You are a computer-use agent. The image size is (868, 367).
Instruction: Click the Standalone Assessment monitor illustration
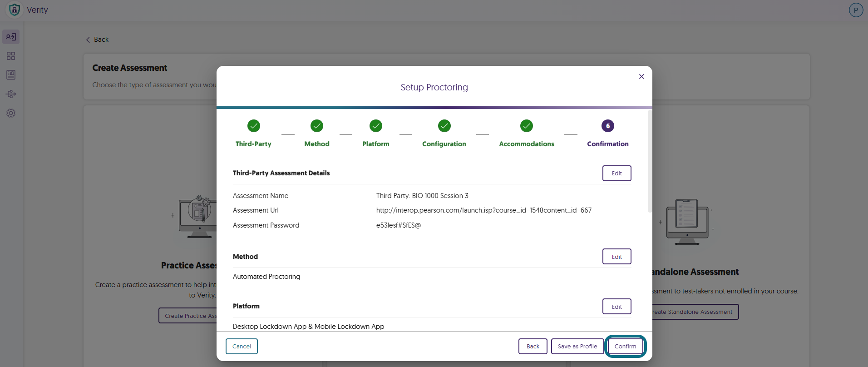(687, 222)
